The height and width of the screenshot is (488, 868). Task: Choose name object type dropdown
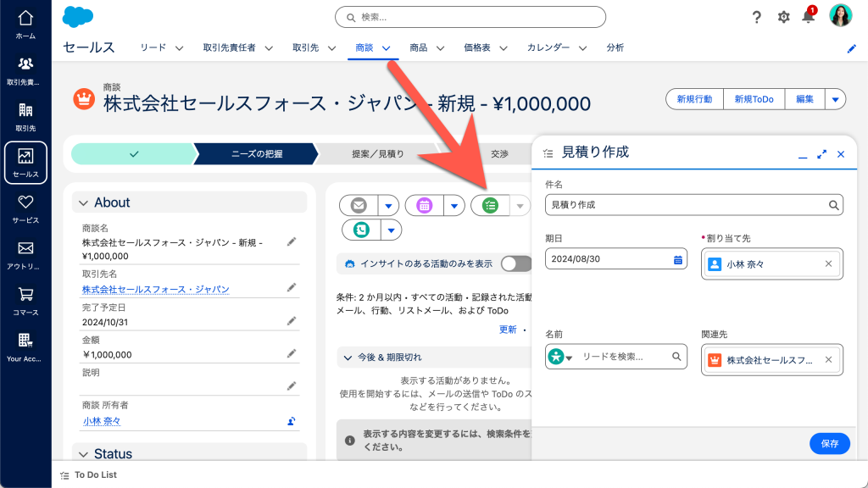pos(560,357)
